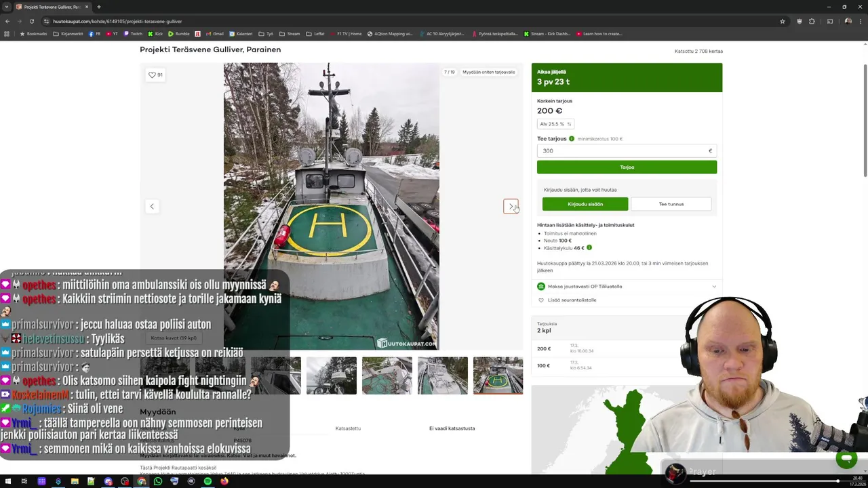Click the page vertical scrollbar
868x488 pixels.
click(x=865, y=121)
